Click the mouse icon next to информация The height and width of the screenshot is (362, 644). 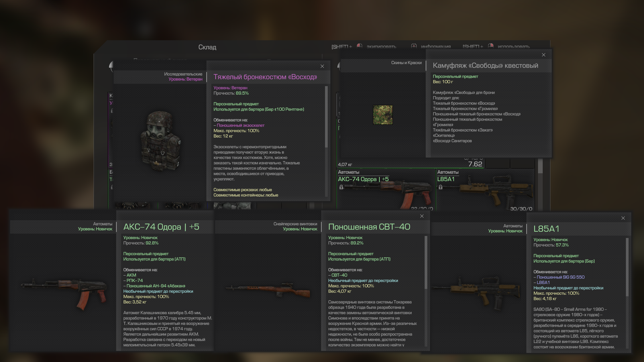pos(414,46)
